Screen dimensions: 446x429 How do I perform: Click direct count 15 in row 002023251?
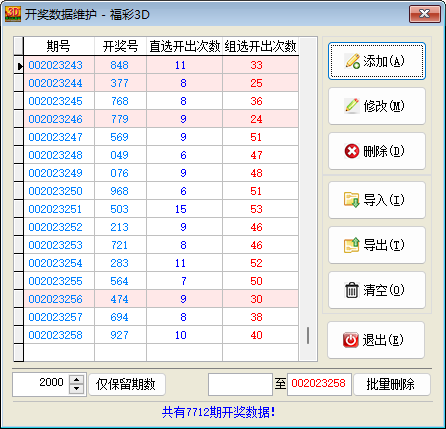184,209
